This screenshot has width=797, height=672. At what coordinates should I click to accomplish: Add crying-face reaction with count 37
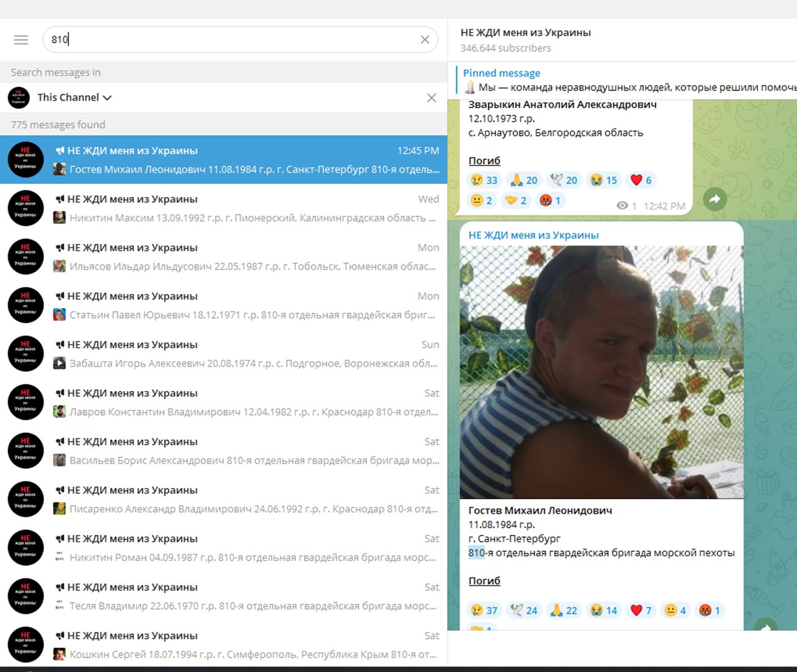point(484,610)
